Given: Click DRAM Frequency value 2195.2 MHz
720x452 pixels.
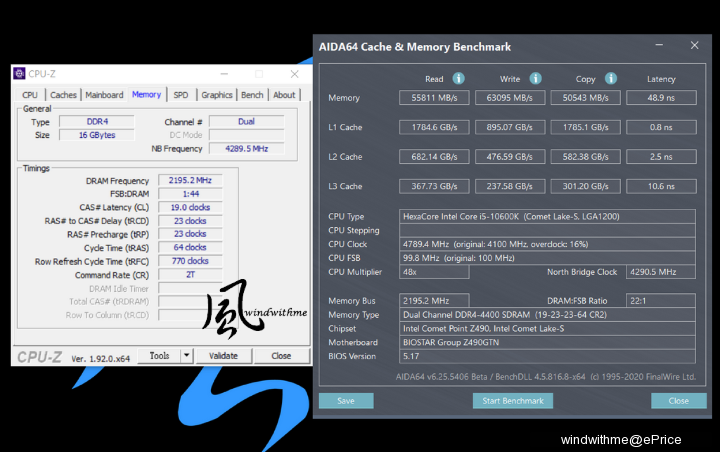Looking at the screenshot, I should tap(190, 180).
